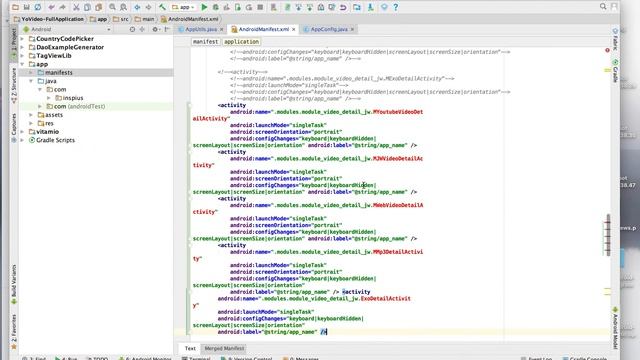Viewport: 640px width, 360px height.
Task: Click the Revert undo-arrow toolbar icon
Action: (343, 7)
